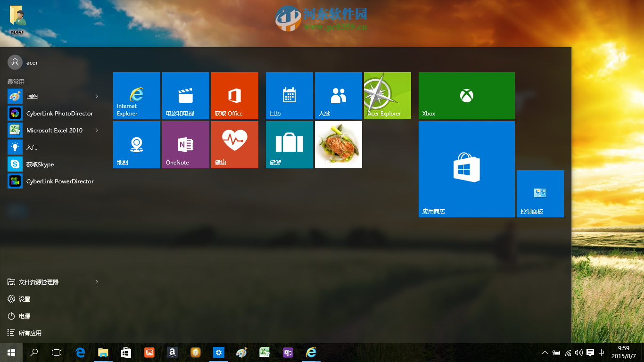Open the 控制面板 Control Panel tile
Screen dimensions: 644x362
coord(540,193)
